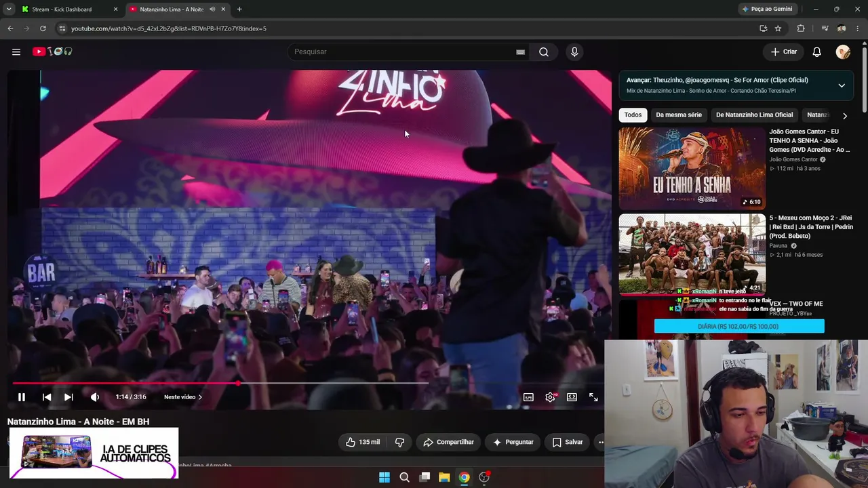
Task: Open the YouTube guide hamburger menu
Action: click(x=16, y=52)
